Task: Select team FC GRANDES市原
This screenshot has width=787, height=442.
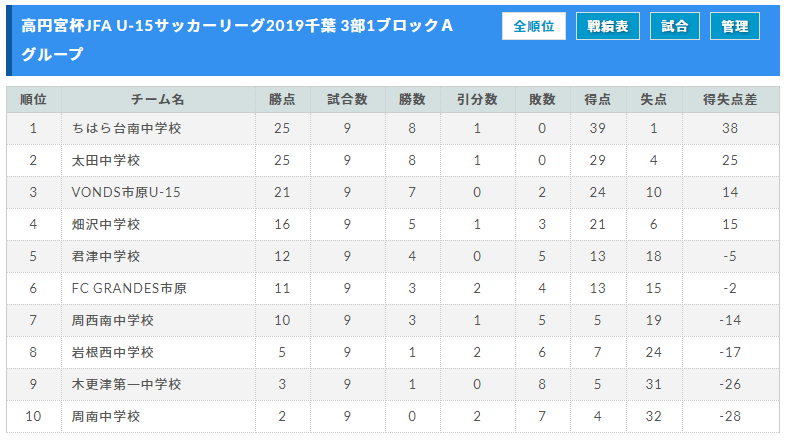Action: tap(129, 288)
